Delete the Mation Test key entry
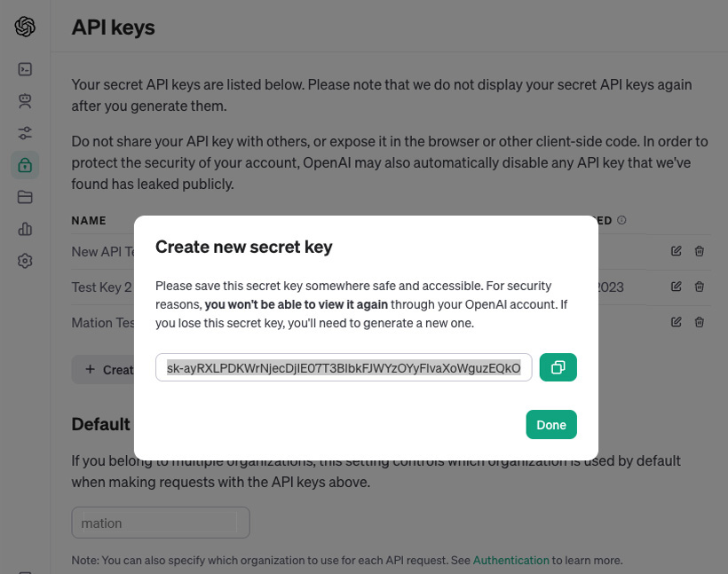The width and height of the screenshot is (728, 574). point(700,321)
